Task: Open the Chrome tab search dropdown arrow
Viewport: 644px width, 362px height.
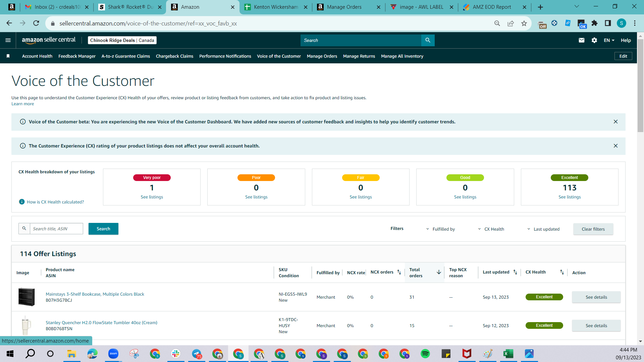Action: coord(577,7)
